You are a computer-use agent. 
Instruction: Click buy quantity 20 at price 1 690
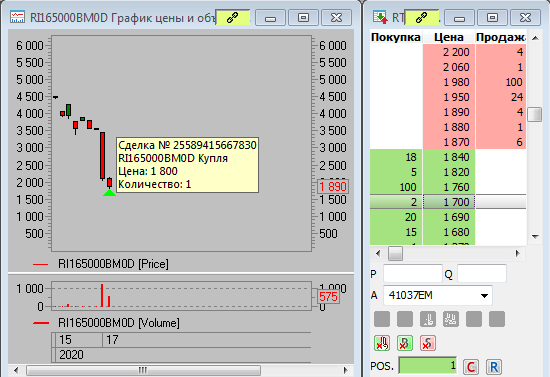[x=396, y=217]
